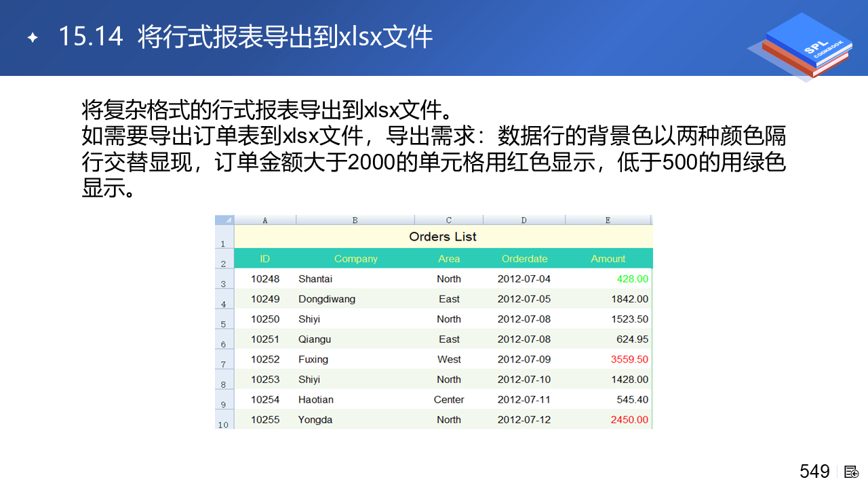
Task: Select the order ID cell 10248
Action: click(265, 279)
